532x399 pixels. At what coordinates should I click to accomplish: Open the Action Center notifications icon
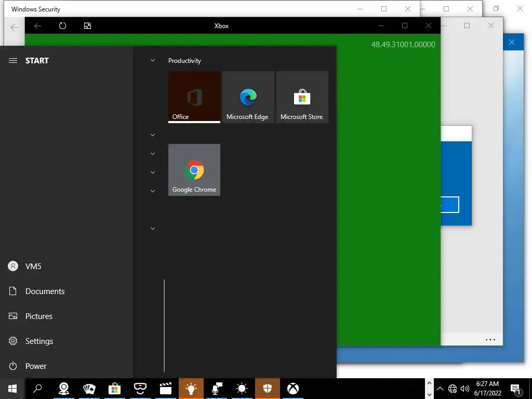[516, 389]
